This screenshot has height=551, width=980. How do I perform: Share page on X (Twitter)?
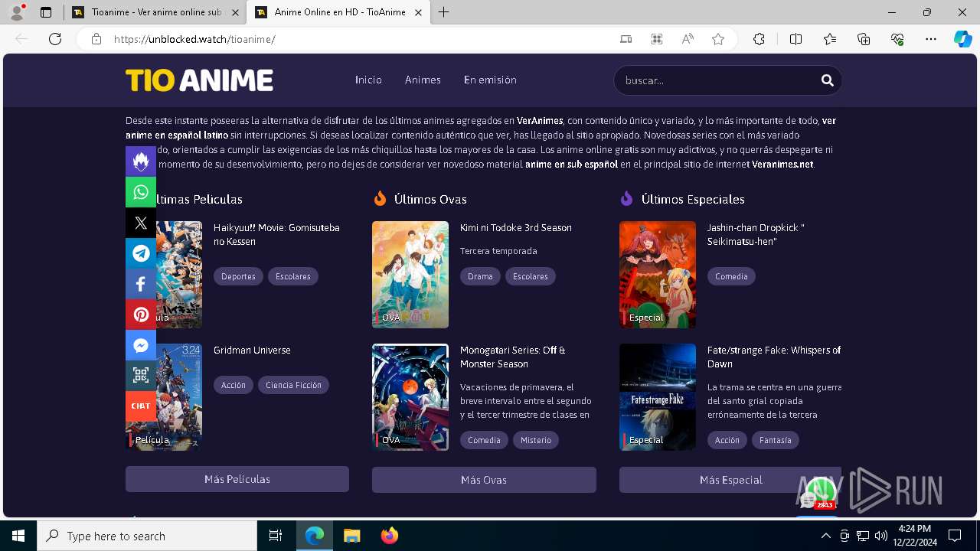click(x=141, y=223)
